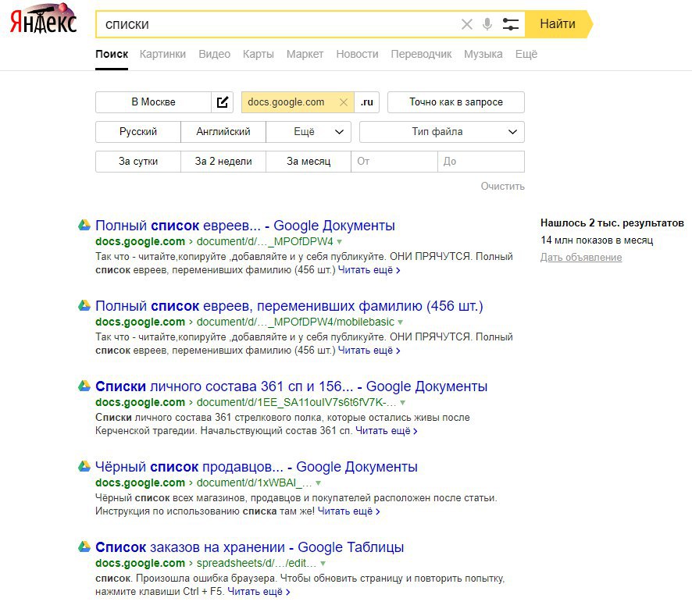Enable 'Точно как в запросе' filter
Screen dimensions: 692x616
[456, 102]
